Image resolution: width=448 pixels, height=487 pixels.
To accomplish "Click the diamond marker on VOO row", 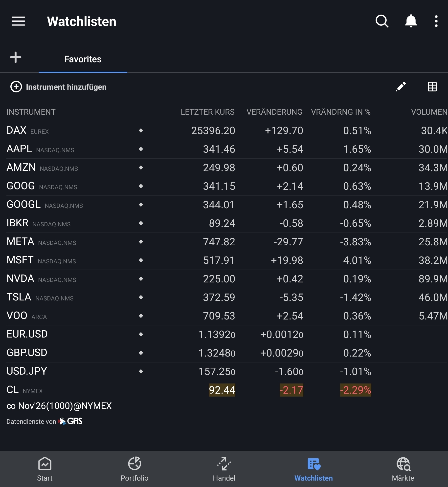I will 141,316.
